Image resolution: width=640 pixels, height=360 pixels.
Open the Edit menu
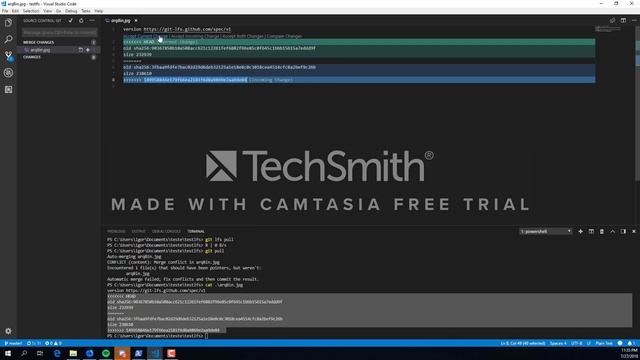coord(16,11)
